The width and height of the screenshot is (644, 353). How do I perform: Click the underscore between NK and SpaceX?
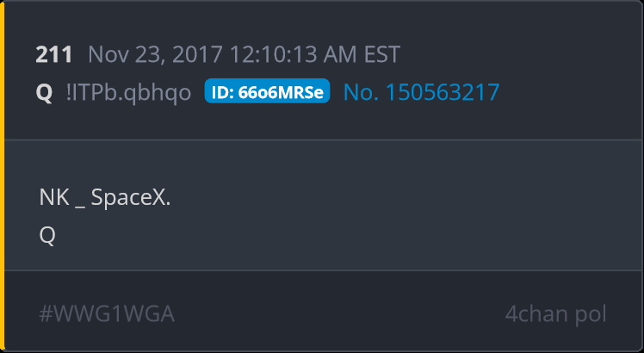click(80, 207)
